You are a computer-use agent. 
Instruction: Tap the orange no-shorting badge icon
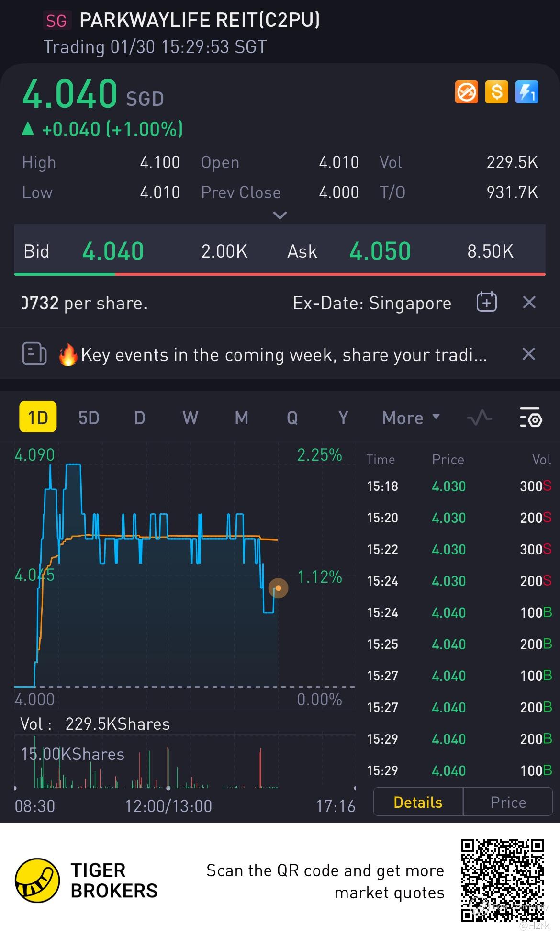point(466,92)
